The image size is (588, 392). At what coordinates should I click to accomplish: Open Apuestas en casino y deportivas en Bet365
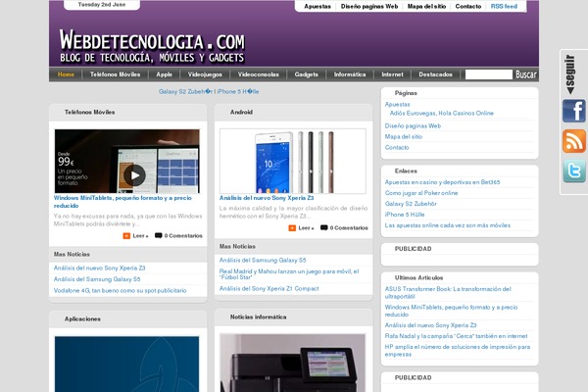click(x=443, y=182)
